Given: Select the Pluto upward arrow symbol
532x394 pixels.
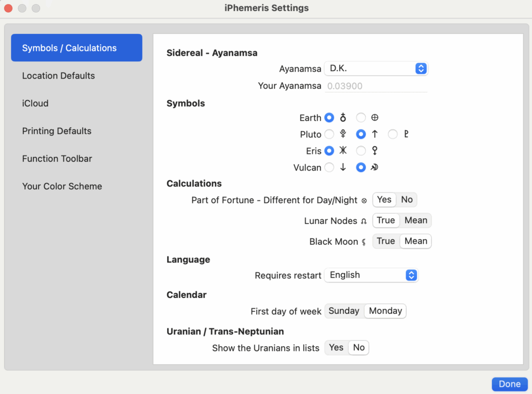Looking at the screenshot, I should click(361, 135).
